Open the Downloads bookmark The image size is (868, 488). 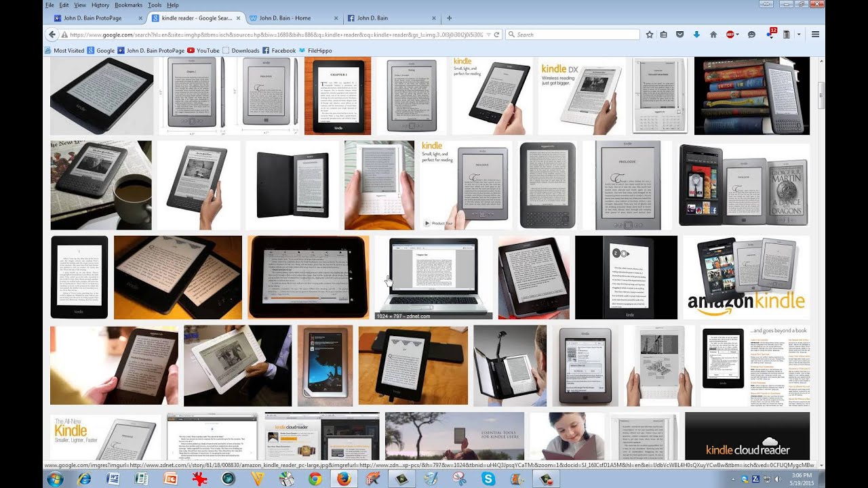tap(241, 50)
